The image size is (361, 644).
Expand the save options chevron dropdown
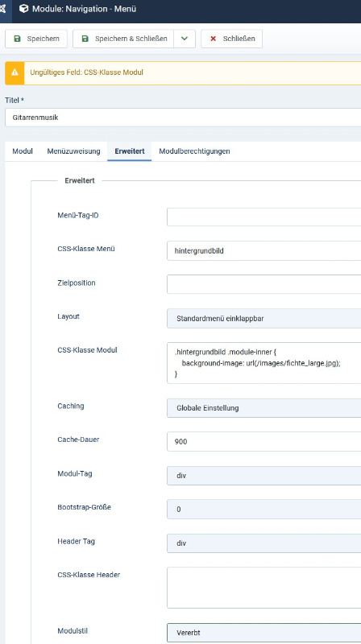185,39
